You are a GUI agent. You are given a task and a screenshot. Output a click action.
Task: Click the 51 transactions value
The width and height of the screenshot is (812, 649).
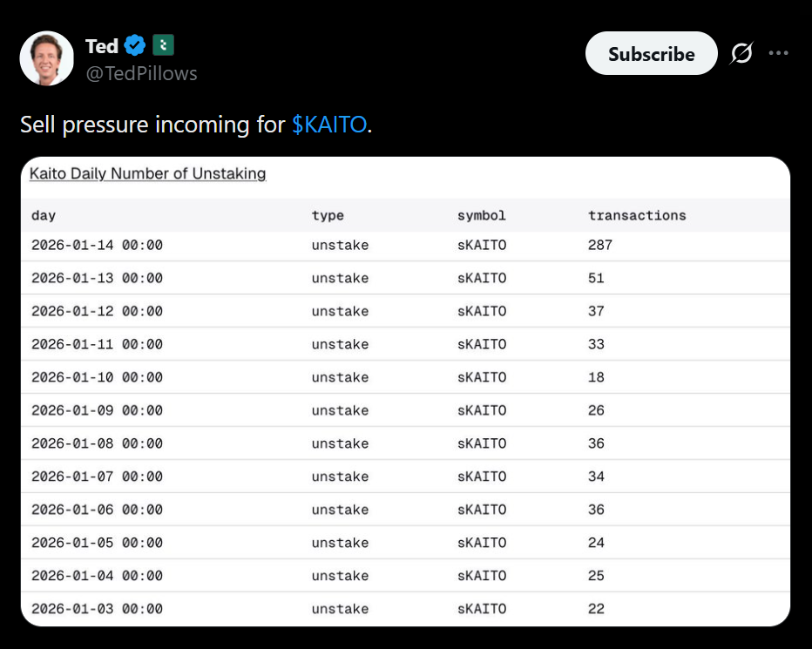596,279
